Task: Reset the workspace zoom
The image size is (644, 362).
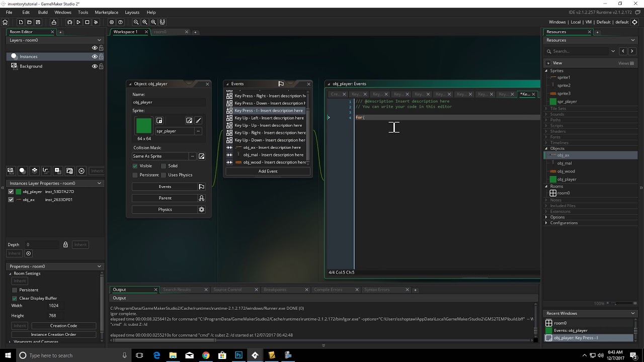Action: [x=145, y=22]
